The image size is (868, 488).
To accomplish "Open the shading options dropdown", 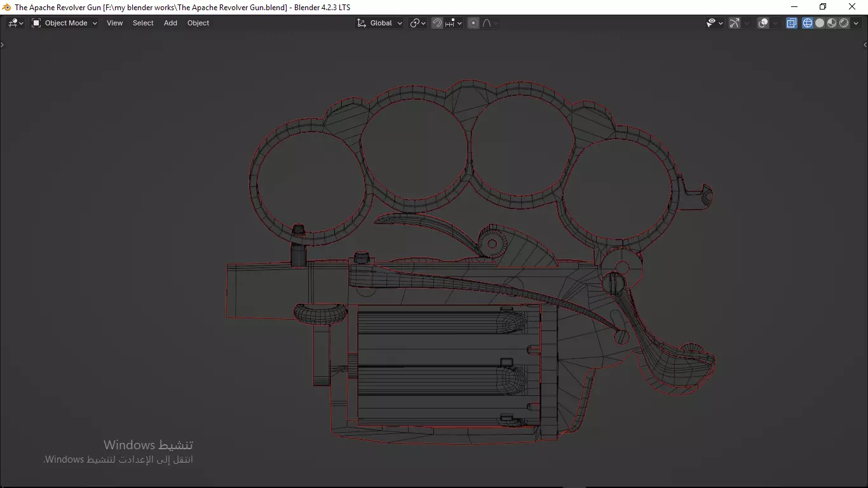I will 856,23.
